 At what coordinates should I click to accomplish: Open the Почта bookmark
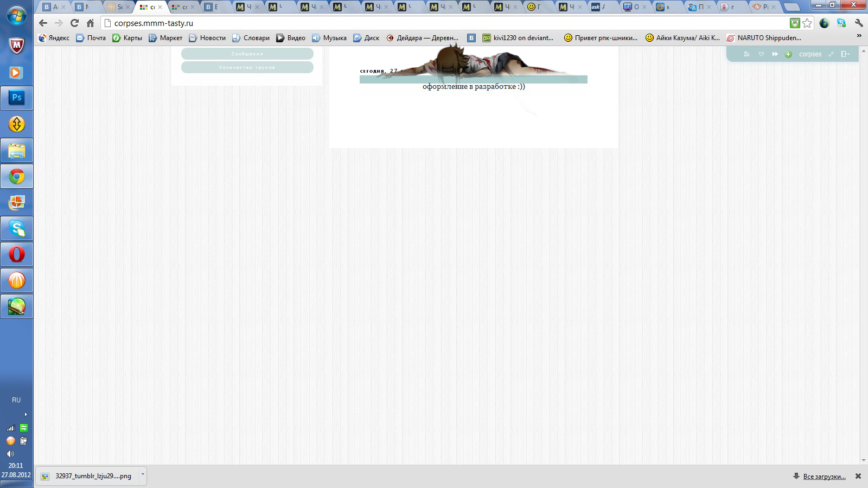[x=91, y=38]
